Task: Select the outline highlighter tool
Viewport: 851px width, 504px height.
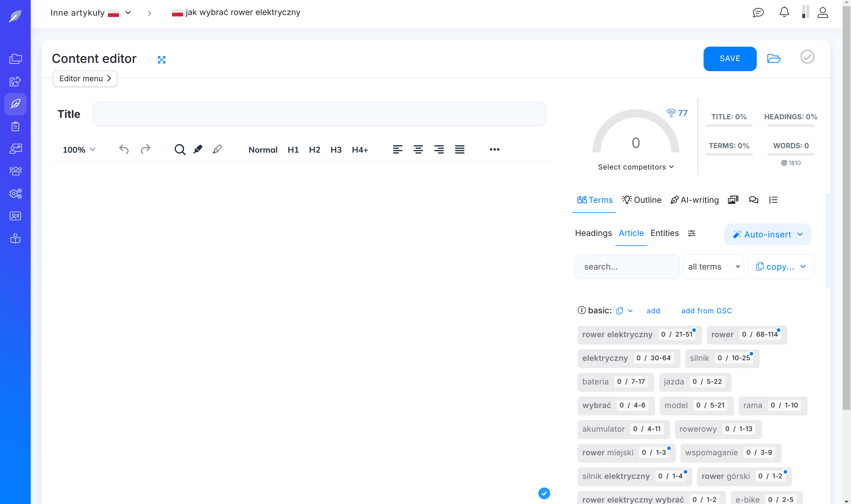Action: 217,149
